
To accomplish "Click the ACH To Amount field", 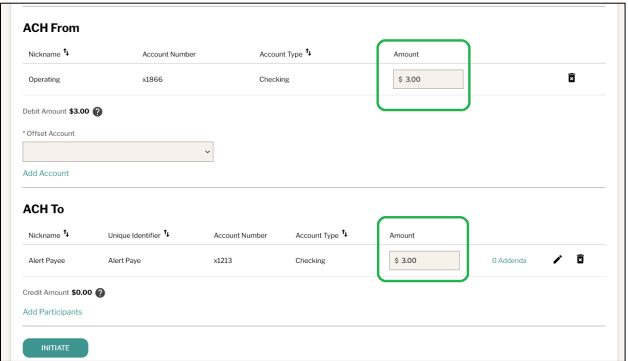I will 424,260.
